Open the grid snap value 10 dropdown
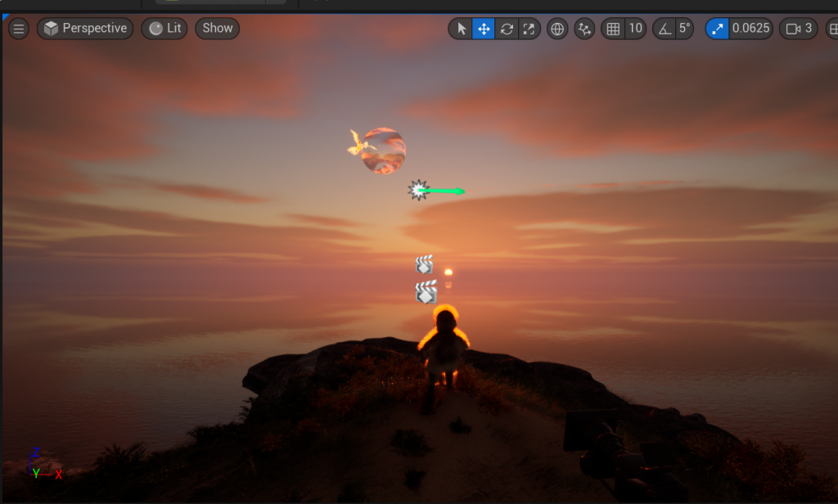The height and width of the screenshot is (504, 838). coord(635,29)
